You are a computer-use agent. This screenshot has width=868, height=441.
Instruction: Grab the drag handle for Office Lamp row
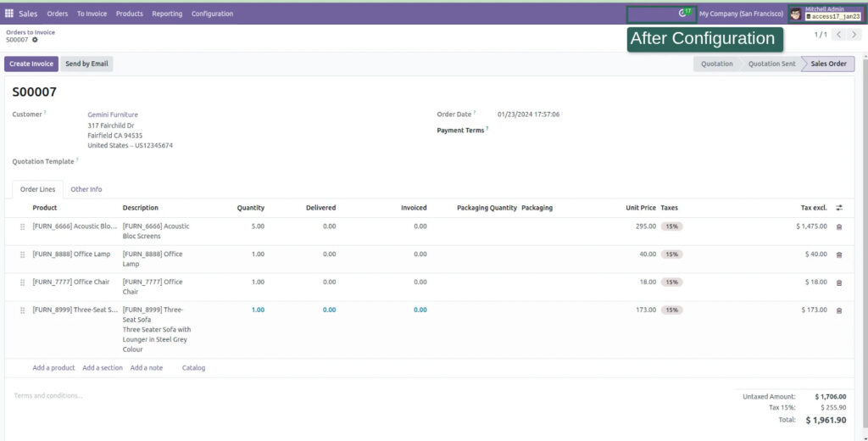tap(22, 254)
